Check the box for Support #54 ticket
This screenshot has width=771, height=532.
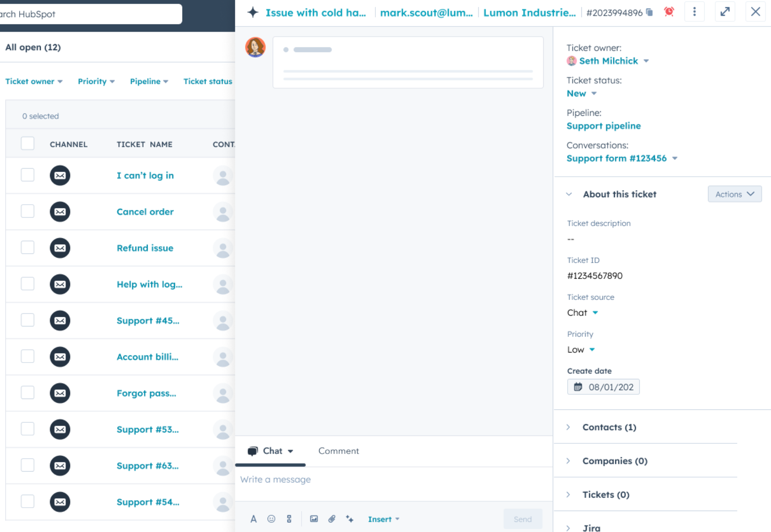coord(28,501)
